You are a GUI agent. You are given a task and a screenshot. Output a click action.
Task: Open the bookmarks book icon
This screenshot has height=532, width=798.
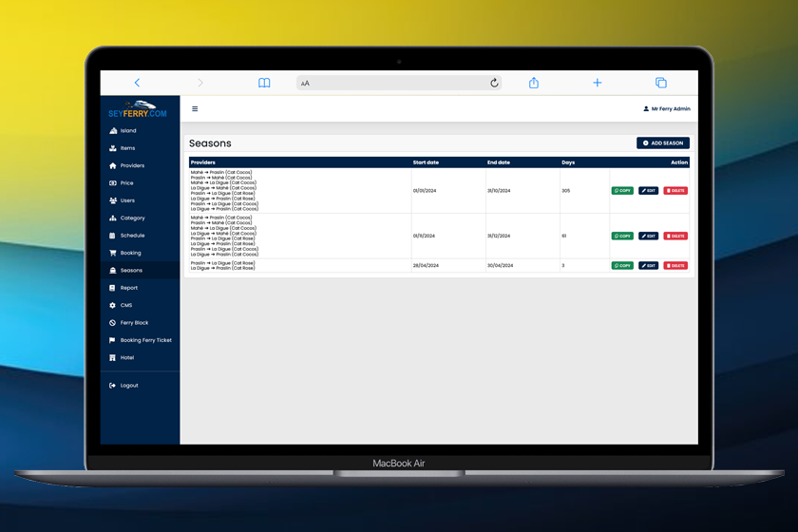pyautogui.click(x=264, y=83)
